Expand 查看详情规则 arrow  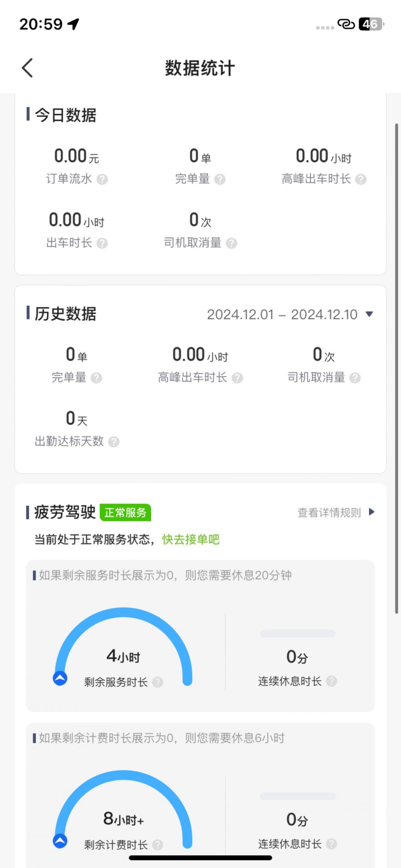click(x=371, y=512)
